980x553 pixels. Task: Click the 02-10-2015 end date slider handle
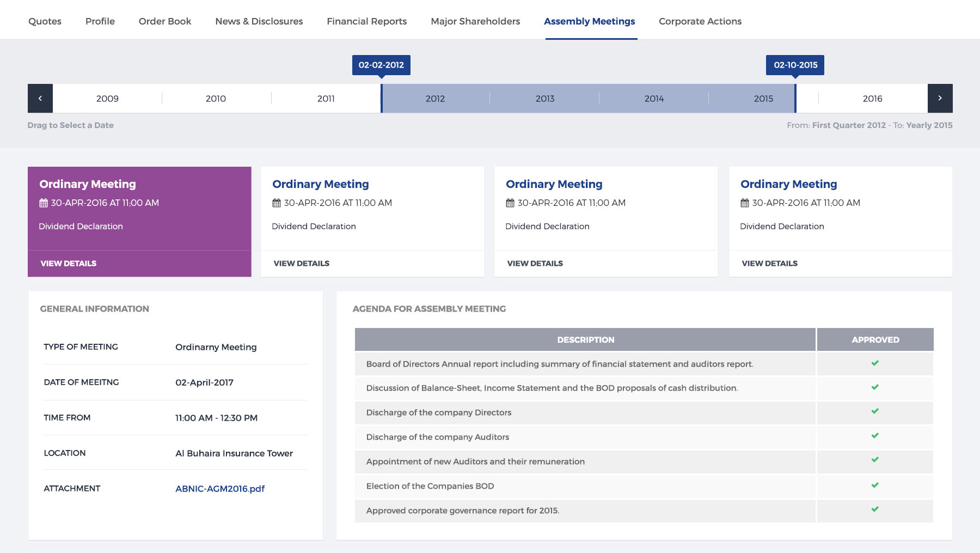pyautogui.click(x=795, y=65)
